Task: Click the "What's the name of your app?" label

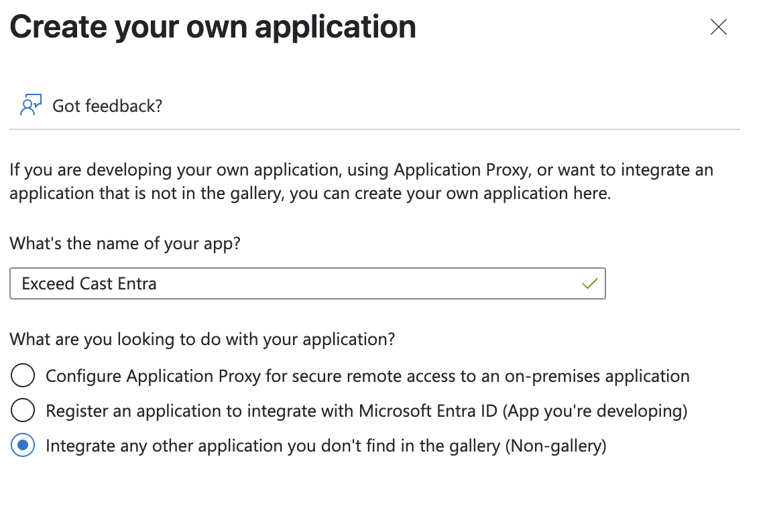Action: coord(125,243)
